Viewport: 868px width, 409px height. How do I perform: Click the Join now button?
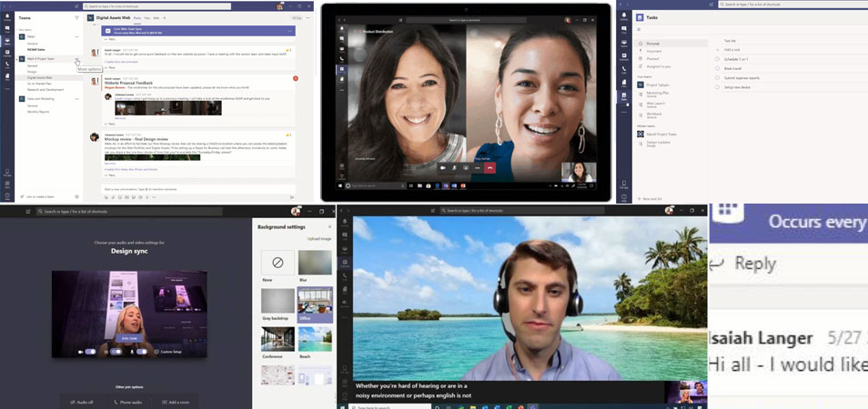(x=129, y=337)
